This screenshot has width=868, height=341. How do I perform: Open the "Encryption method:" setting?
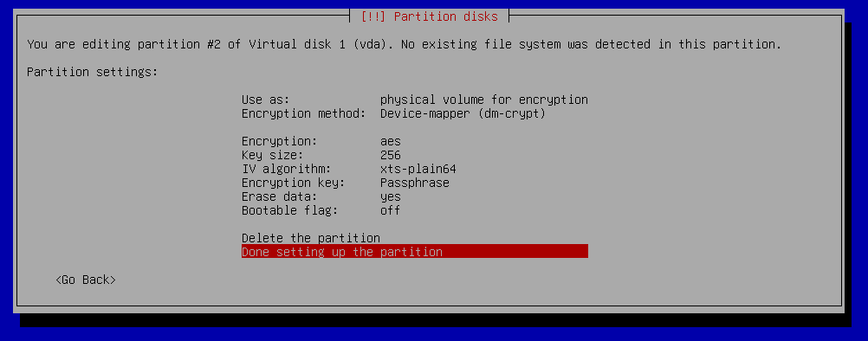(304, 114)
